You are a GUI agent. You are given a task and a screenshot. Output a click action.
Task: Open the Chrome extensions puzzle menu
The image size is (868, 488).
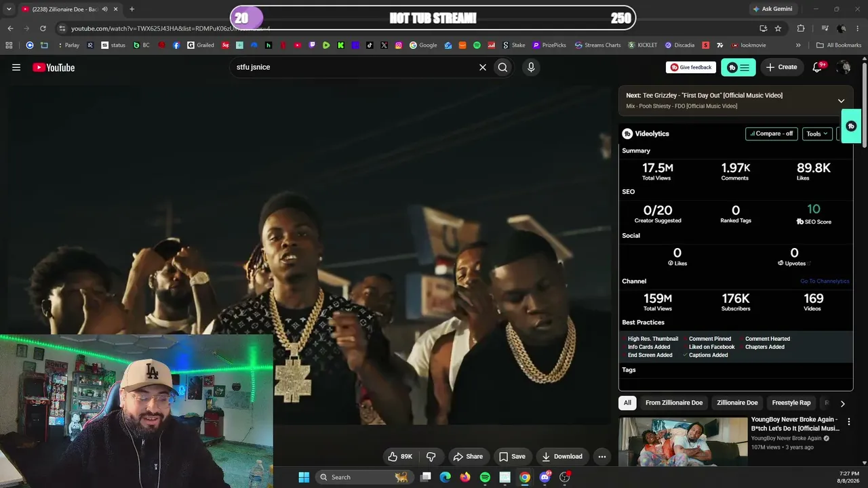[801, 28]
